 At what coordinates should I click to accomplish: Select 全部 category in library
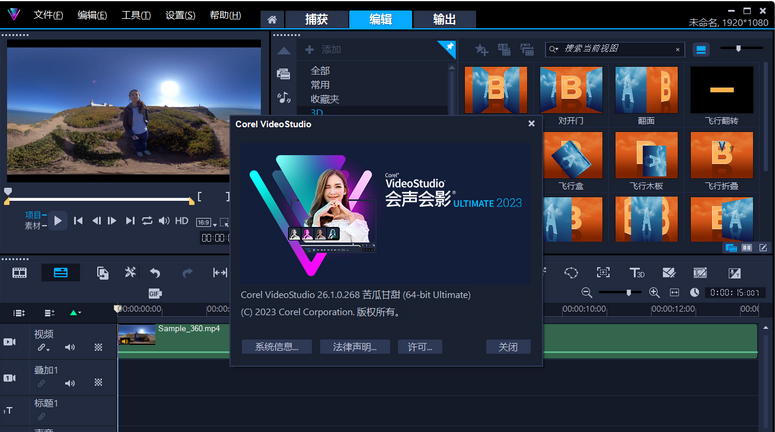click(320, 71)
